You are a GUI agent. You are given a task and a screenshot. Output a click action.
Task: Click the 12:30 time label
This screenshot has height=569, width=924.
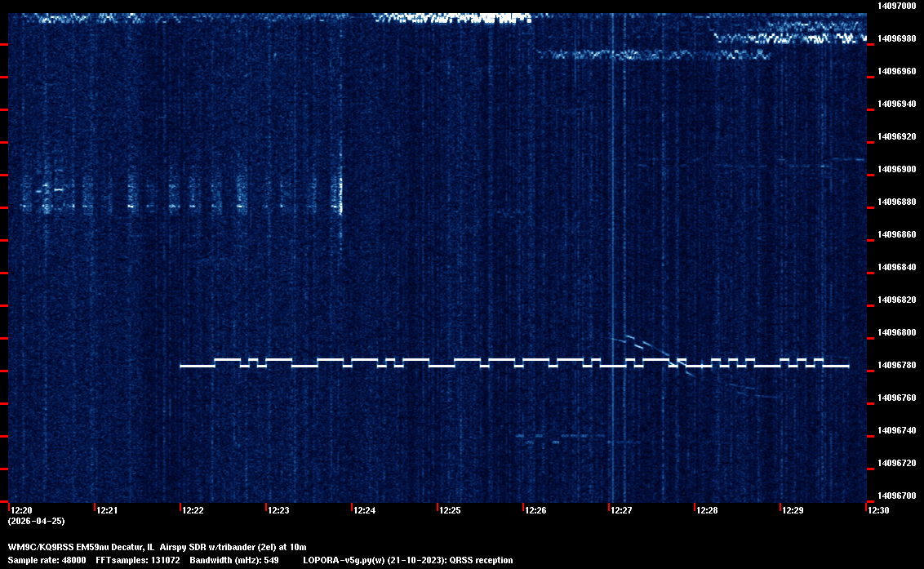point(878,511)
